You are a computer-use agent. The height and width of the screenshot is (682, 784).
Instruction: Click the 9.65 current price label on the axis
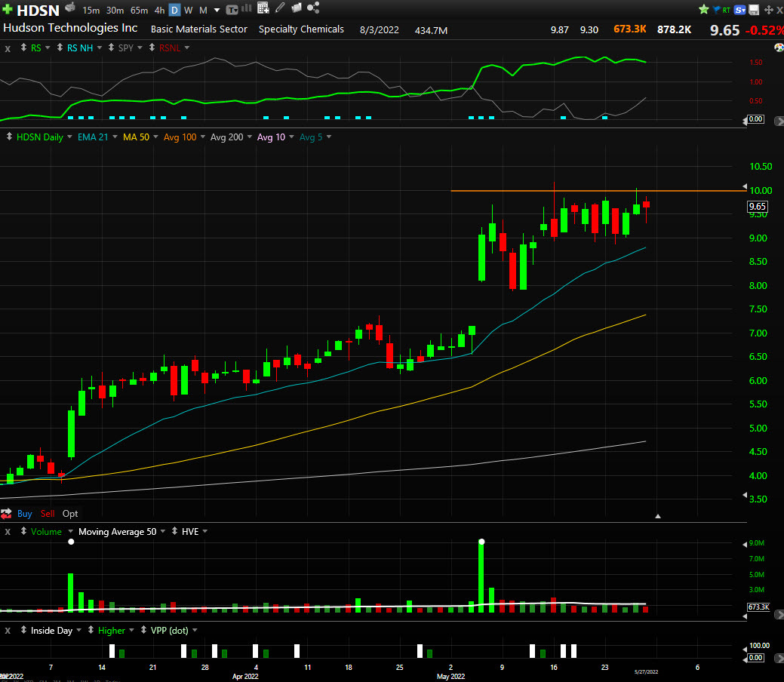(757, 207)
